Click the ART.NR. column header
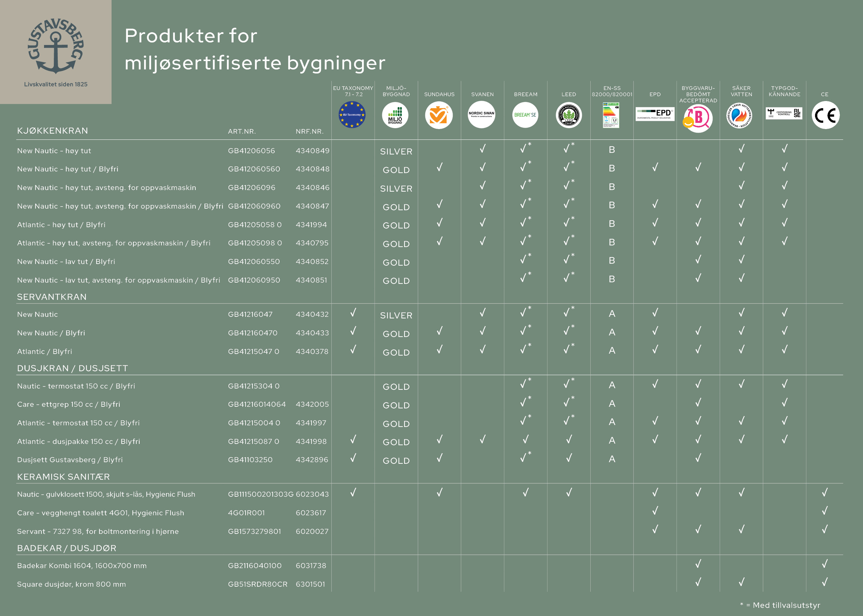 pos(242,131)
